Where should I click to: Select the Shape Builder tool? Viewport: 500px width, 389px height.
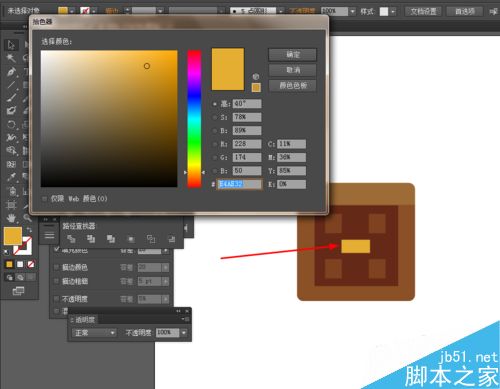coord(11,151)
